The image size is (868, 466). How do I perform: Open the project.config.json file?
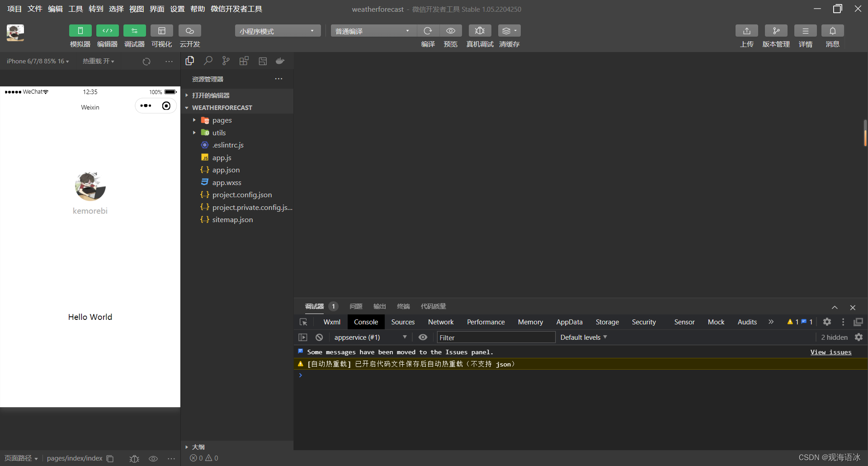(x=242, y=195)
